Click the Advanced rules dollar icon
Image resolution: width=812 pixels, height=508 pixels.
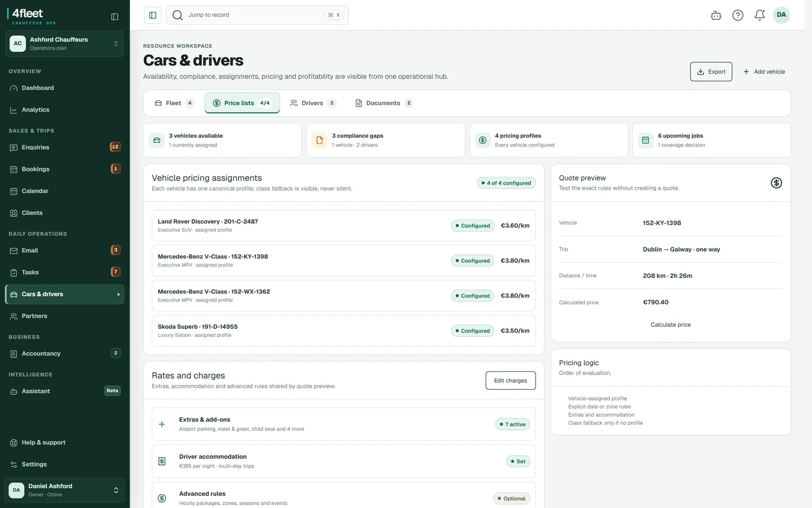(x=162, y=498)
